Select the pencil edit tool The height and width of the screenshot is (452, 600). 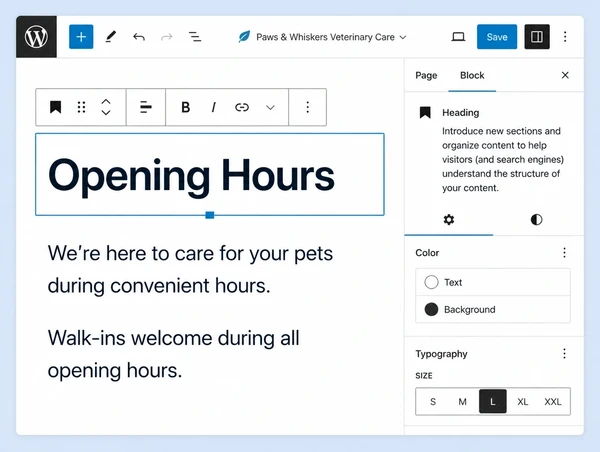click(110, 37)
